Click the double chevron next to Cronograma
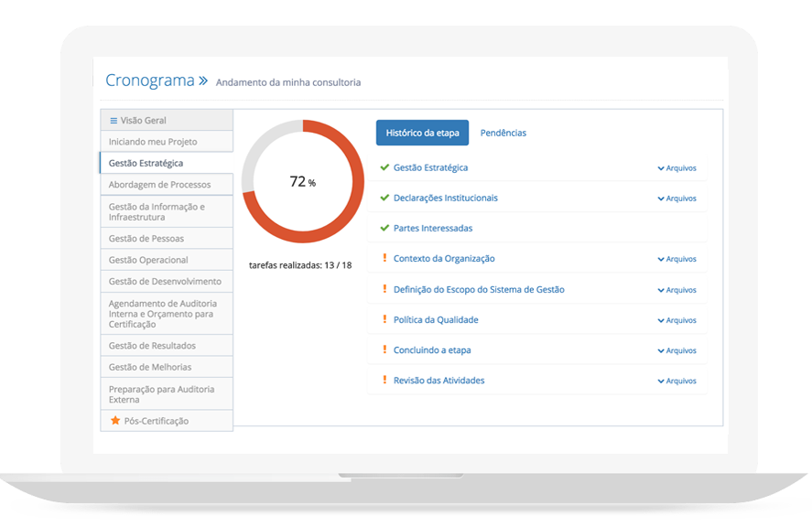 pos(203,81)
